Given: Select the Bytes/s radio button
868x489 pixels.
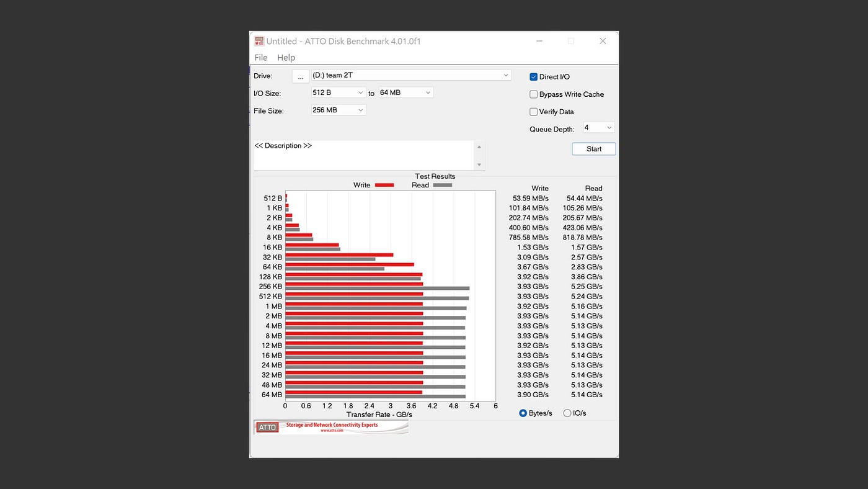Looking at the screenshot, I should 523,413.
